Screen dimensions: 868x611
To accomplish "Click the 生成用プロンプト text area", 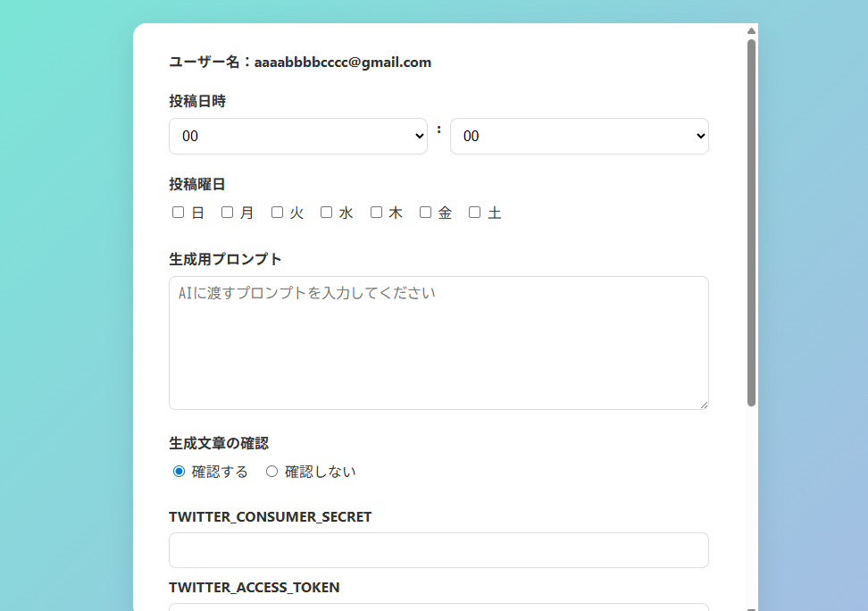I will coord(438,343).
